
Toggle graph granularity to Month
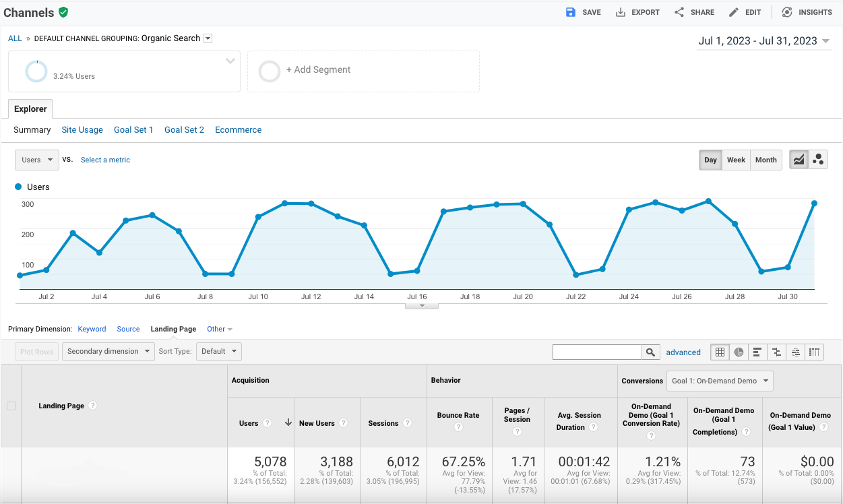coord(766,160)
